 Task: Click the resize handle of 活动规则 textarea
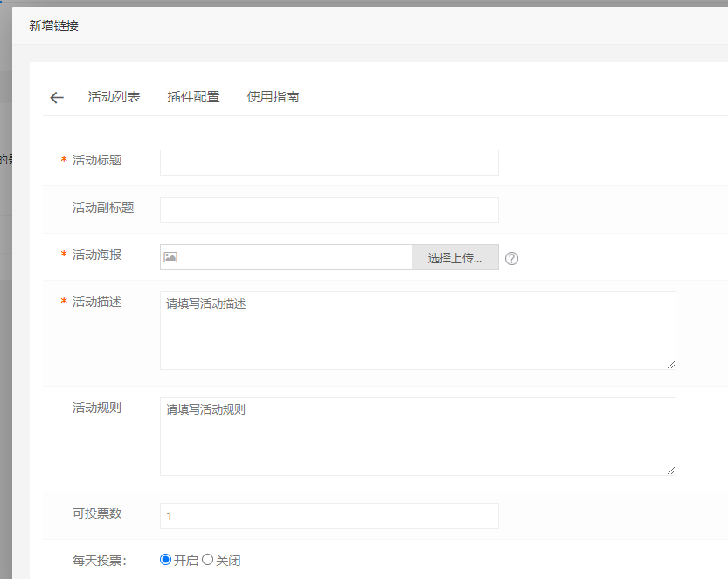670,470
